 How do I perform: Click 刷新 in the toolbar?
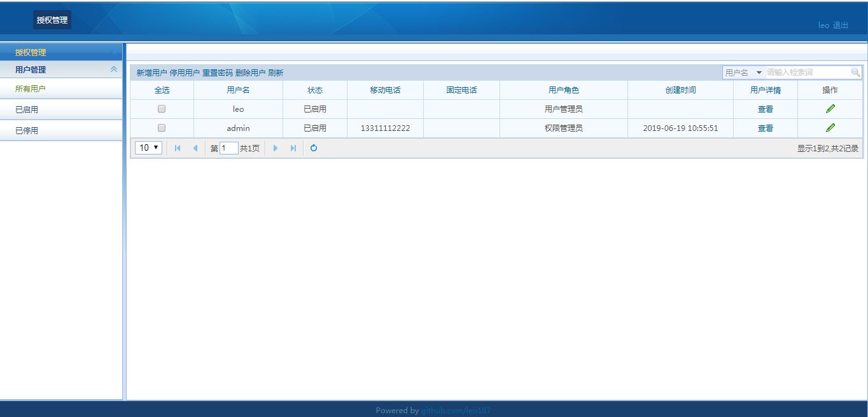pos(276,73)
